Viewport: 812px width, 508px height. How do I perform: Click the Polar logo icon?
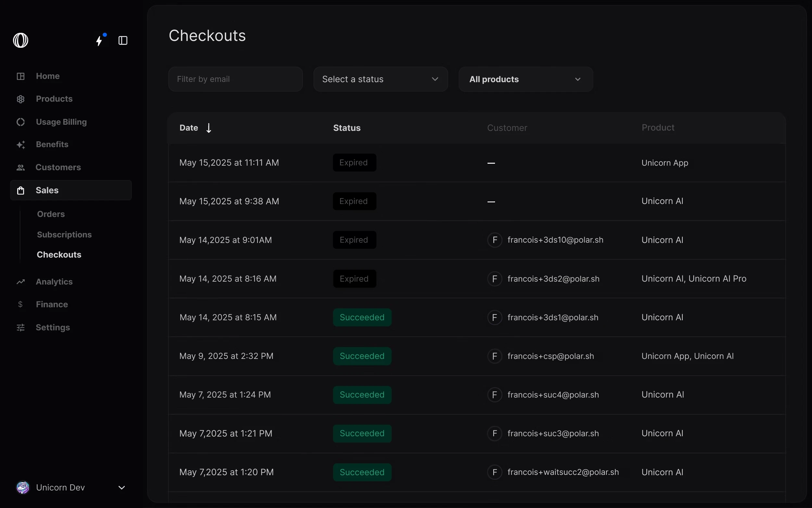20,40
